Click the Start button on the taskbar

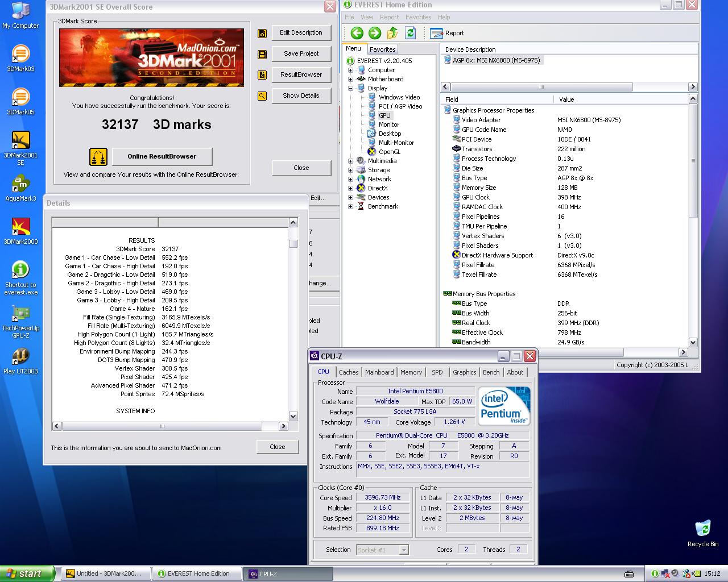point(27,573)
